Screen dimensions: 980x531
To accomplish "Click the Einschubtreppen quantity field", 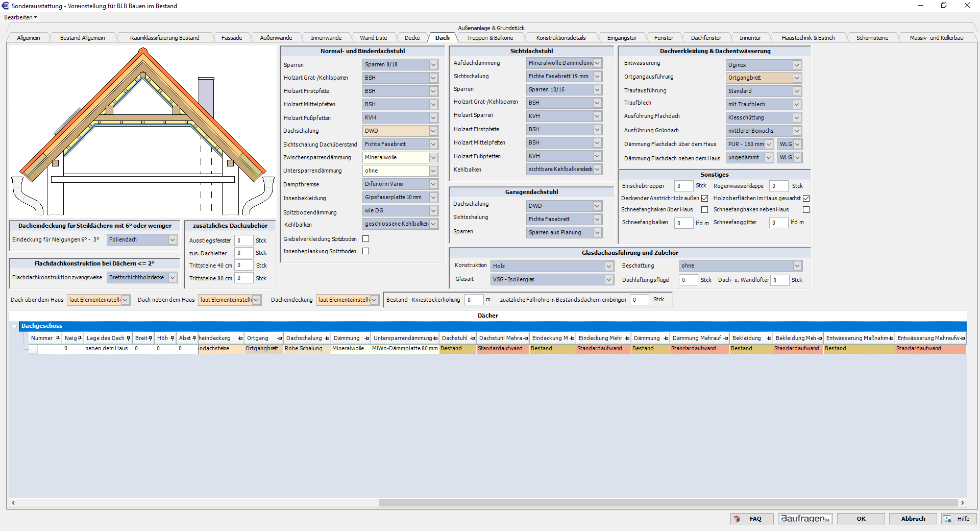I will pyautogui.click(x=683, y=186).
